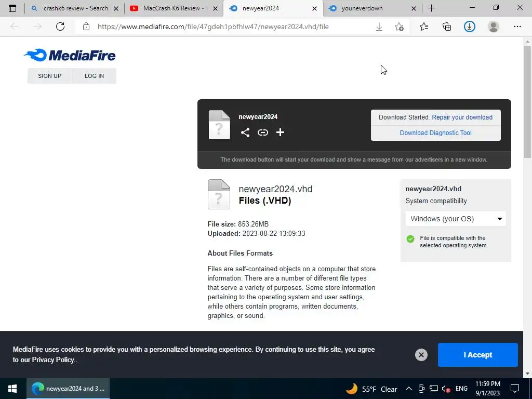Click the file icon in dark panel
The height and width of the screenshot is (399, 532).
219,125
